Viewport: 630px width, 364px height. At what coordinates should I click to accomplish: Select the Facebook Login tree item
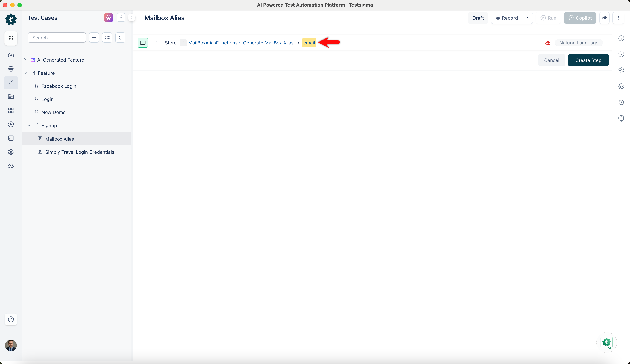59,86
